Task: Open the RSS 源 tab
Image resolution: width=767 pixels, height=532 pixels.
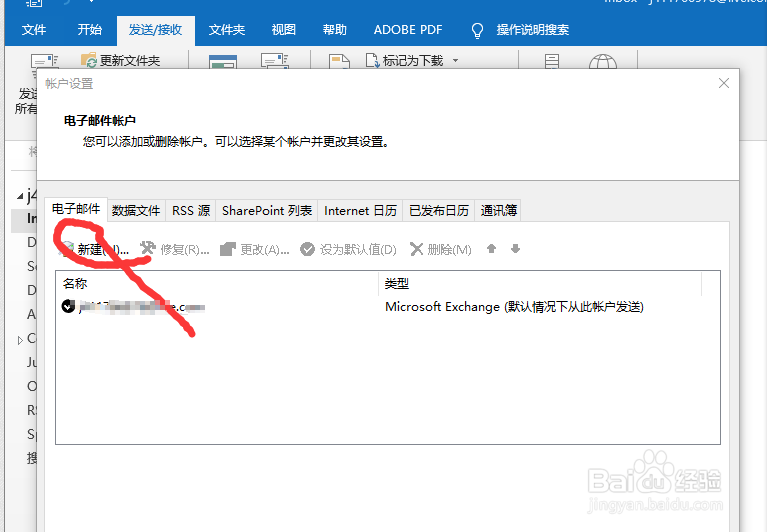Action: click(191, 211)
